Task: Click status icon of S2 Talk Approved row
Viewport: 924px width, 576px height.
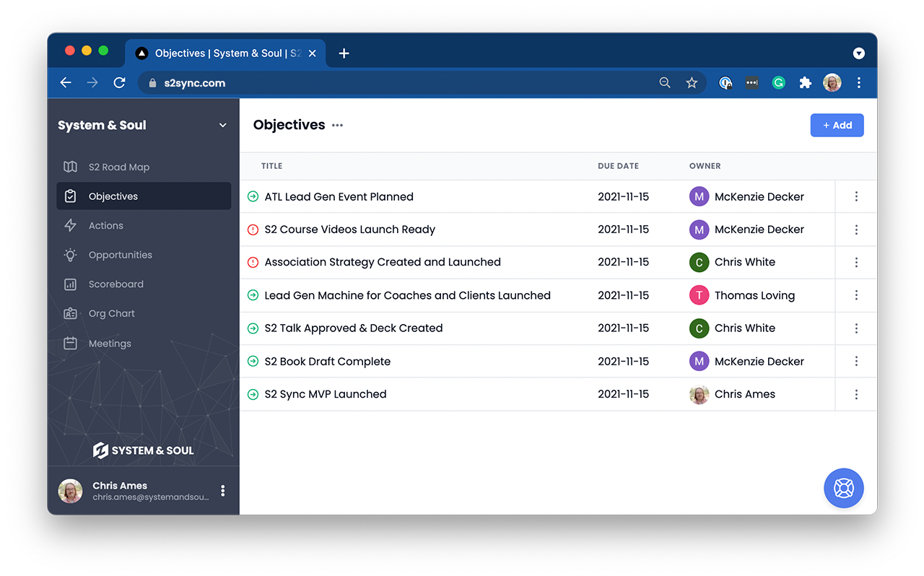Action: (253, 328)
